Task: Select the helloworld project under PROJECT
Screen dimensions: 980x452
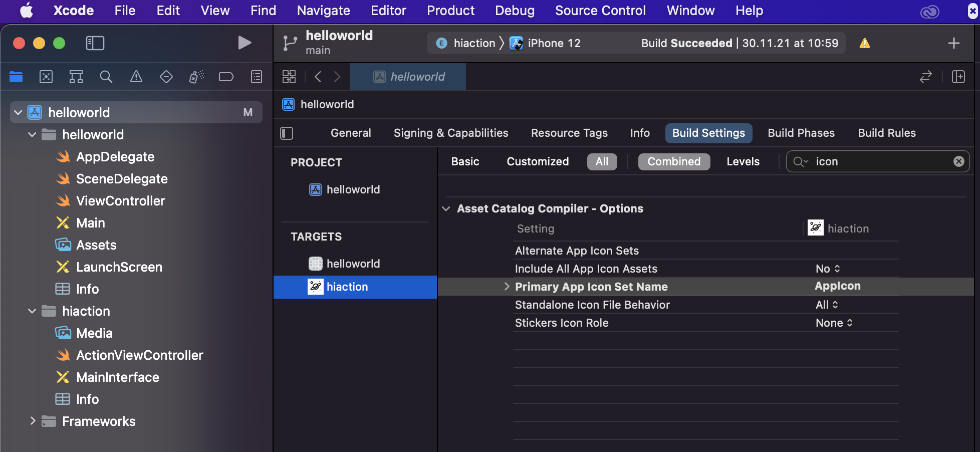Action: 345,189
